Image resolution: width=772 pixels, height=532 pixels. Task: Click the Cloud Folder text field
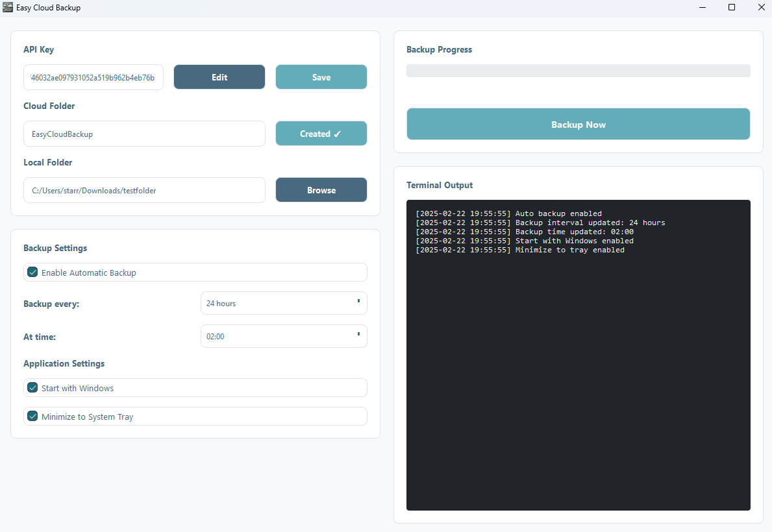pos(144,134)
